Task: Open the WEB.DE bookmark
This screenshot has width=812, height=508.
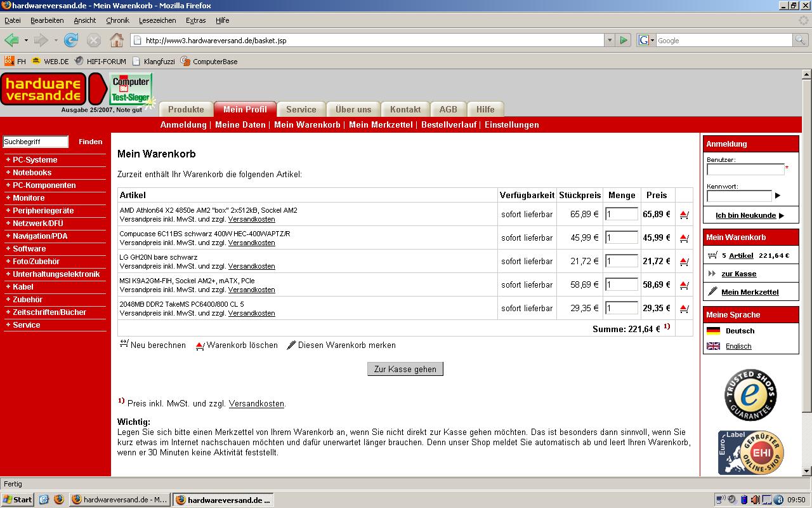Action: coord(50,62)
